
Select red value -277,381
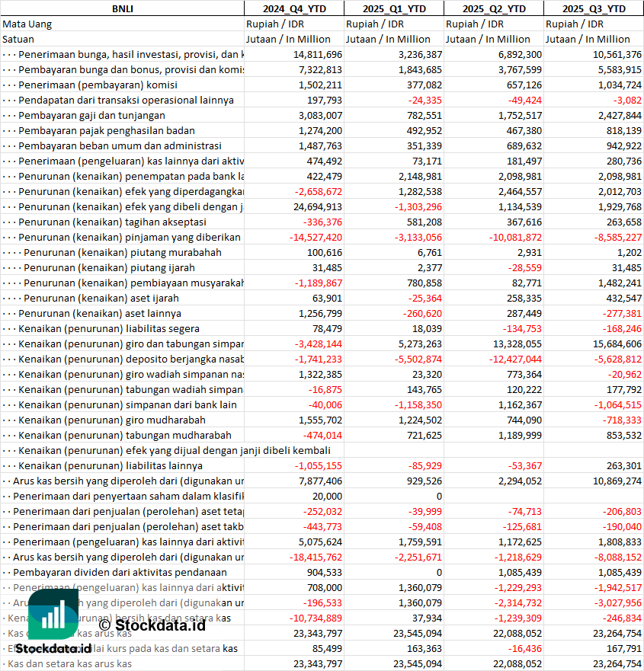[622, 314]
